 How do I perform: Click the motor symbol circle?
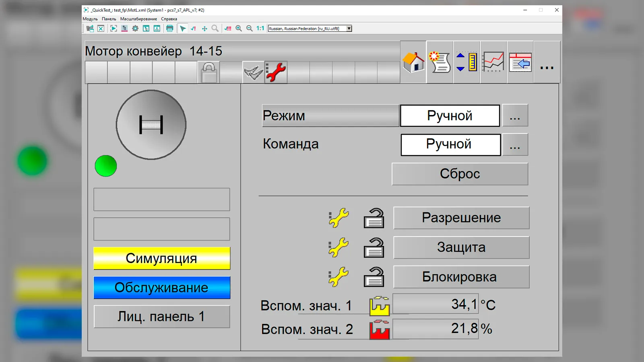pos(151,125)
